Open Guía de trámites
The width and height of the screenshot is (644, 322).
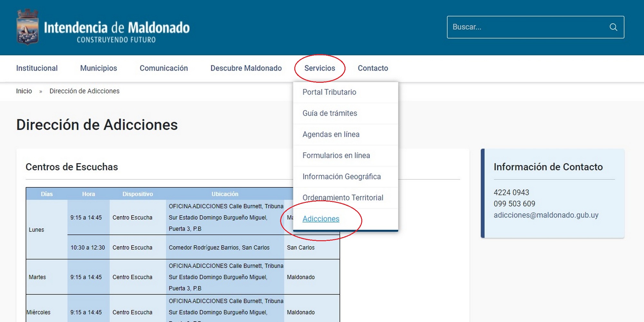coord(330,113)
